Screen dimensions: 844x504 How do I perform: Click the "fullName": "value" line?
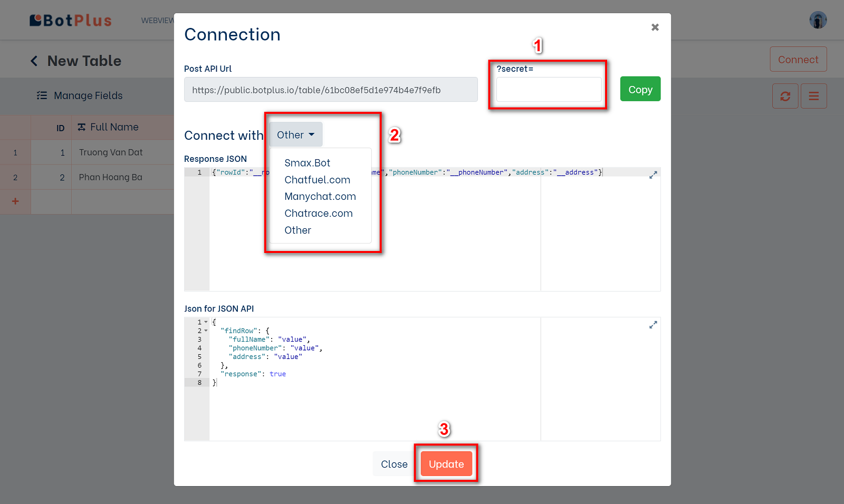(270, 340)
